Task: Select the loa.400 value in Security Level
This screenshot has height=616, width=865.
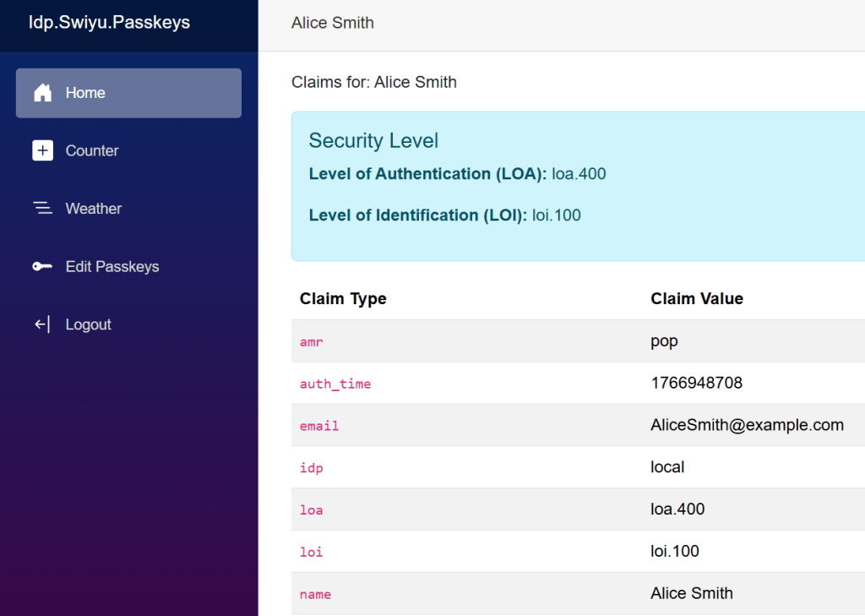Action: pyautogui.click(x=579, y=174)
